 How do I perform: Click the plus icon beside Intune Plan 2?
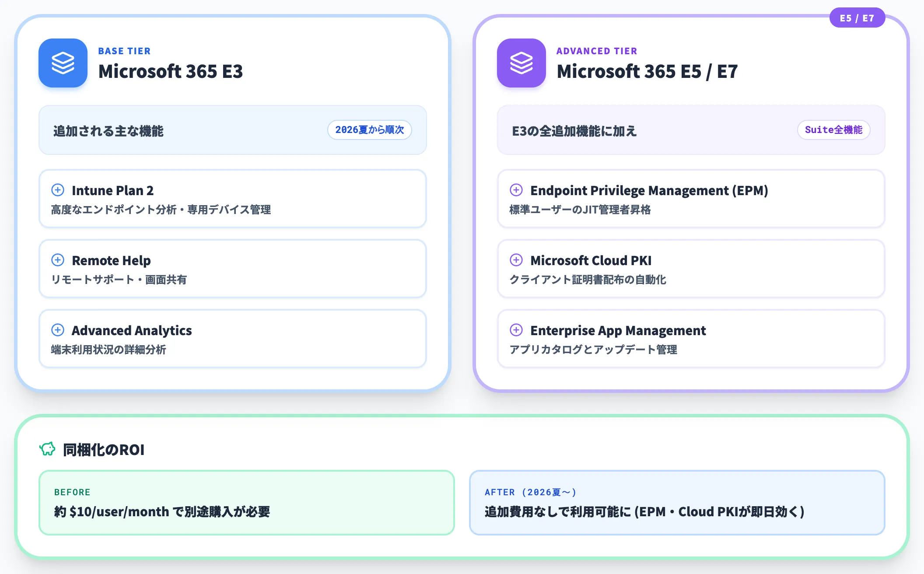(58, 190)
